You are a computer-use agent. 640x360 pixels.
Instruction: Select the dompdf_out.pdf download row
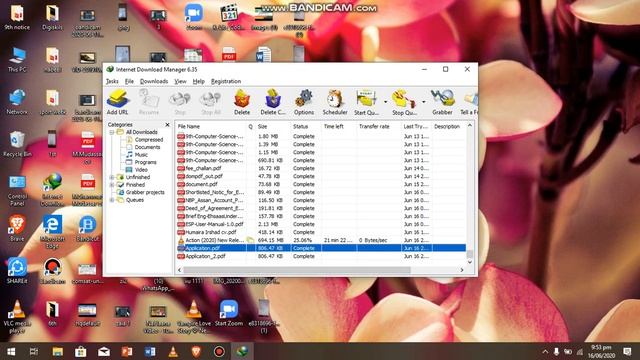(x=321, y=176)
